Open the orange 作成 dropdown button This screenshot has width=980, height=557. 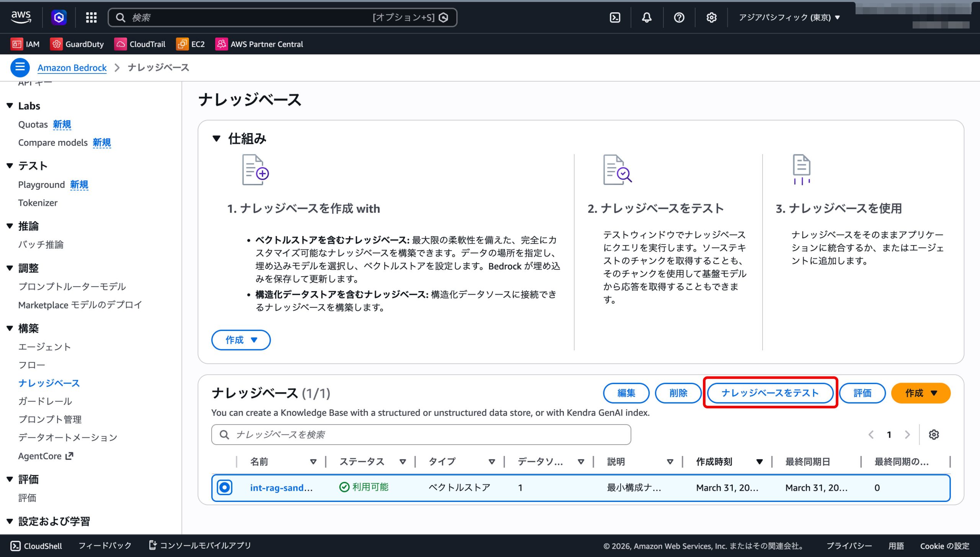[920, 393]
